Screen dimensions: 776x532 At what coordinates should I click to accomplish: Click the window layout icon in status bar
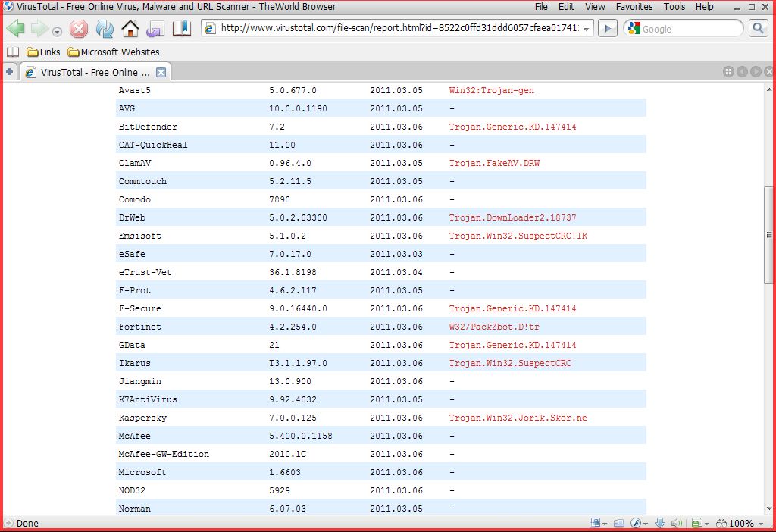point(618,523)
